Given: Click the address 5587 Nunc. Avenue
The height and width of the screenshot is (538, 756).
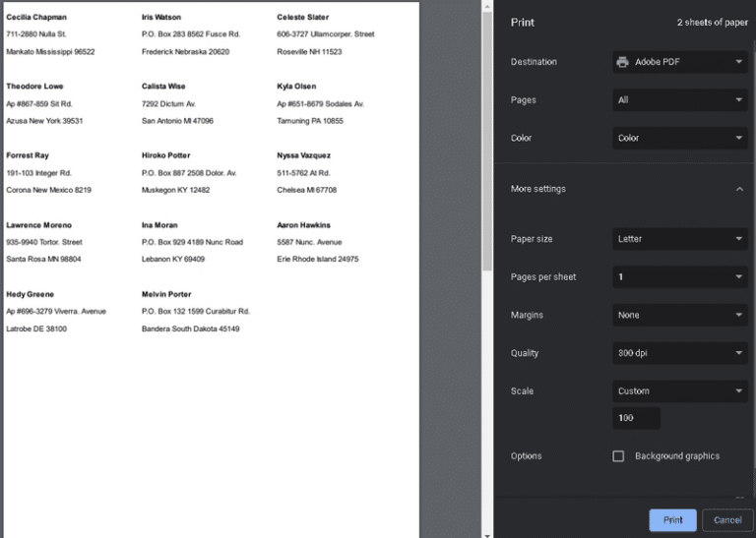Looking at the screenshot, I should (309, 242).
